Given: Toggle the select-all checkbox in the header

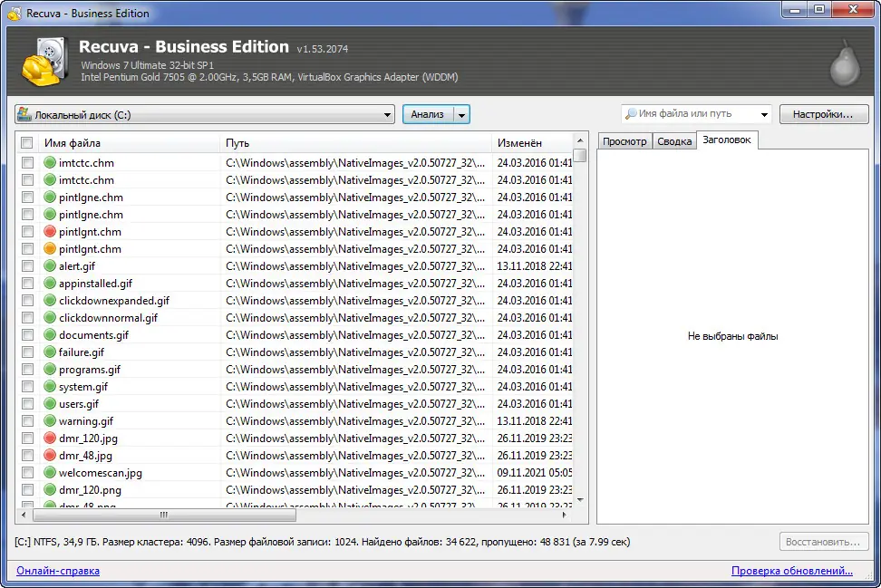Looking at the screenshot, I should pos(27,142).
